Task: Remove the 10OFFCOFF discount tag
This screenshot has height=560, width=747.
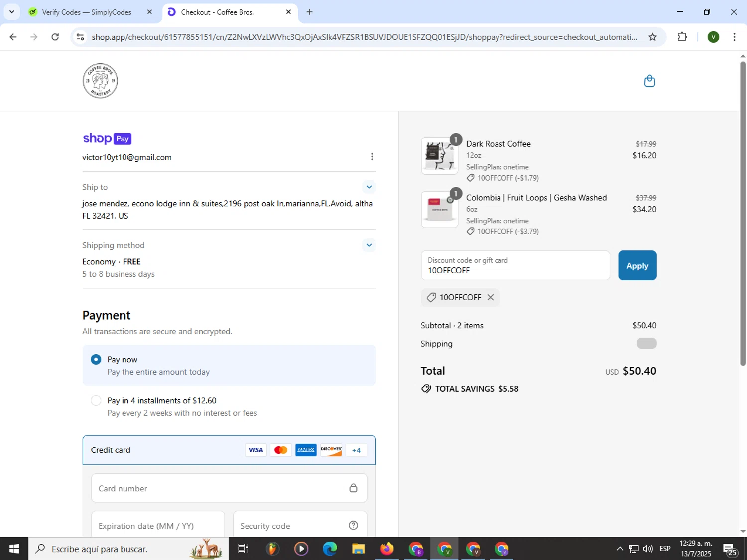Action: [491, 297]
